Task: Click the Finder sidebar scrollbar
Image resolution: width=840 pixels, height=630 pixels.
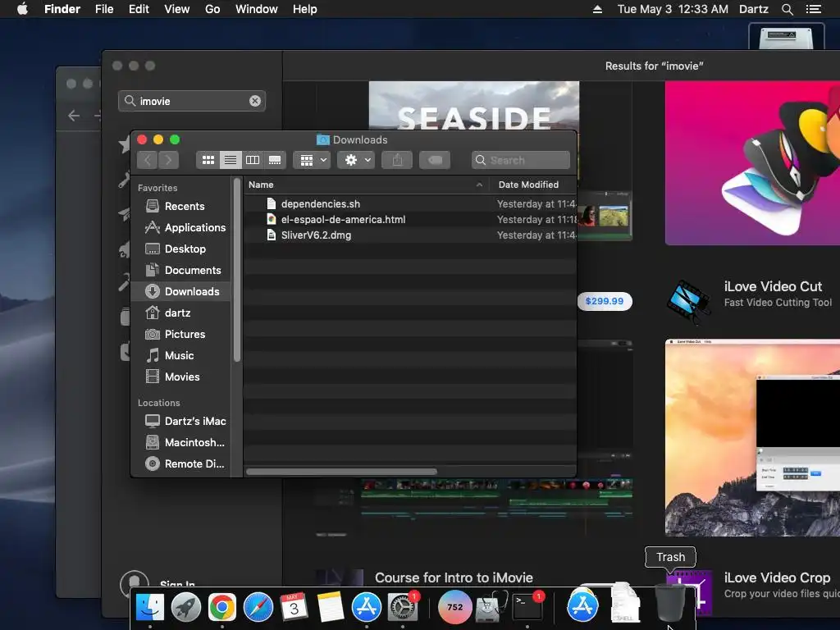Action: 237,271
